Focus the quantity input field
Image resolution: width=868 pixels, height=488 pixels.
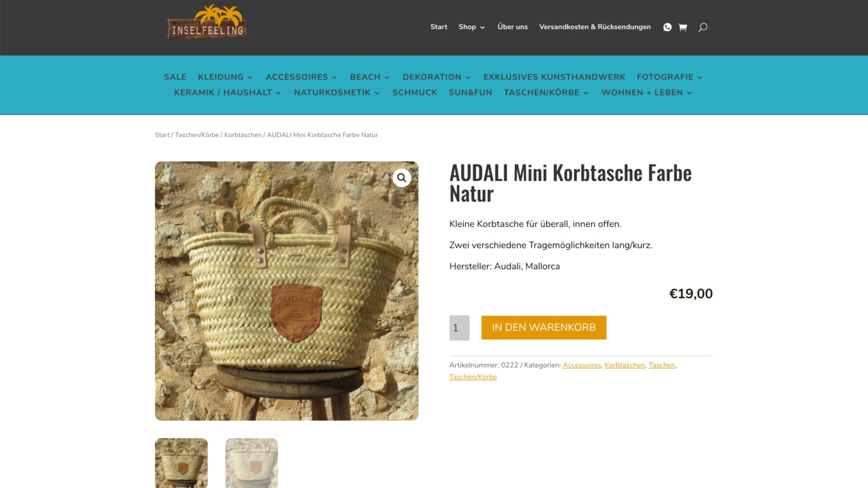click(459, 328)
